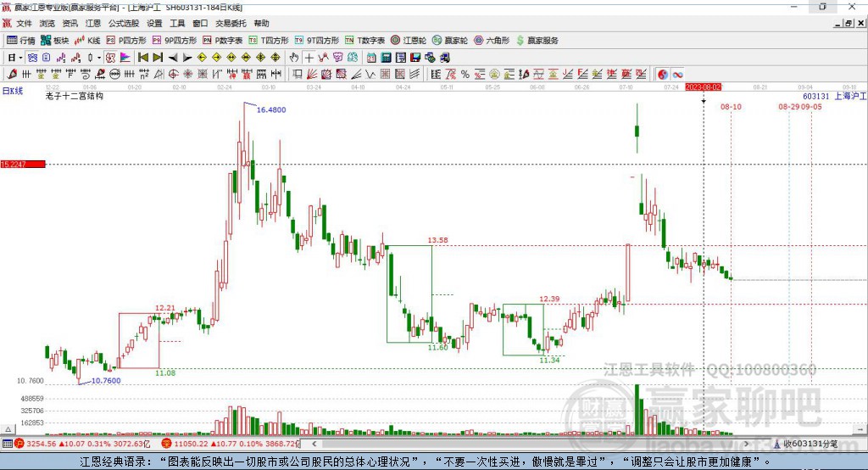The image size is (868, 470).
Task: Expand the 日 period dropdown arrow
Action: 20,58
